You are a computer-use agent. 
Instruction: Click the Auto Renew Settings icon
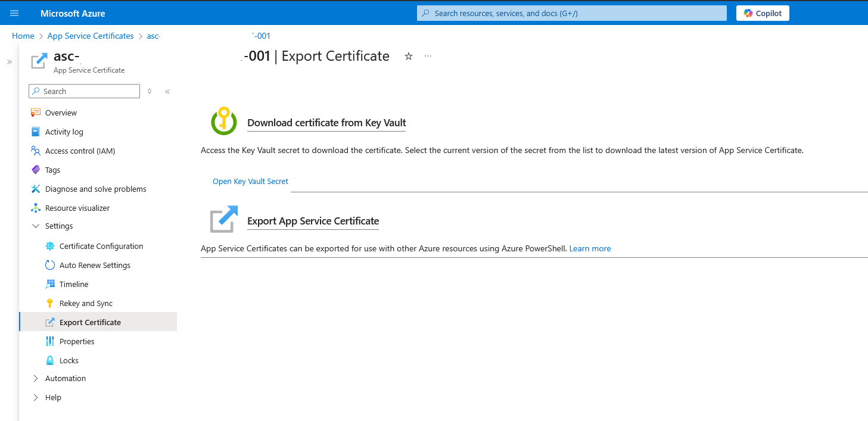click(50, 265)
